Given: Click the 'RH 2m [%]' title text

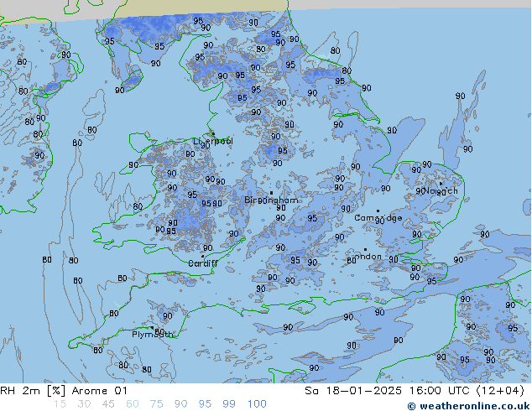Looking at the screenshot, I should coord(33,391).
